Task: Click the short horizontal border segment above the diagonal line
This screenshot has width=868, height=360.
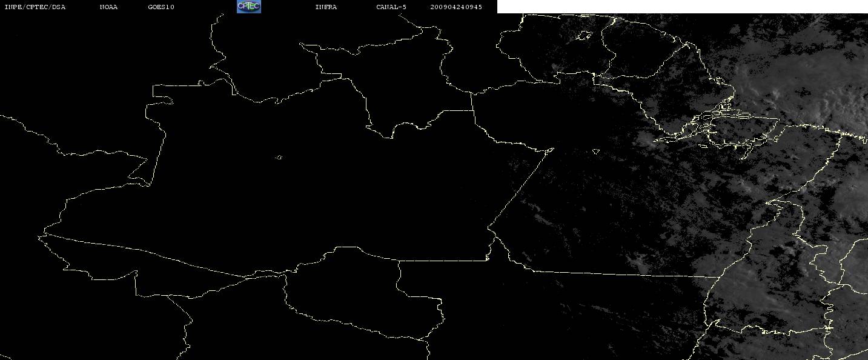Action: (x=458, y=111)
